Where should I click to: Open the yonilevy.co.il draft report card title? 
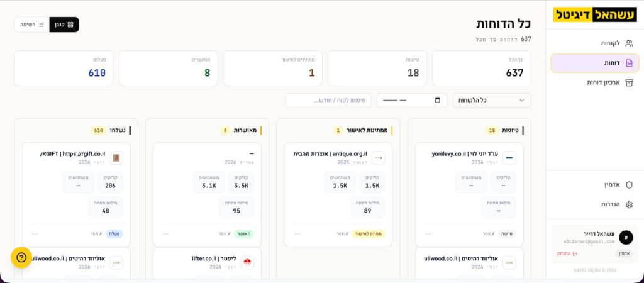(x=465, y=154)
